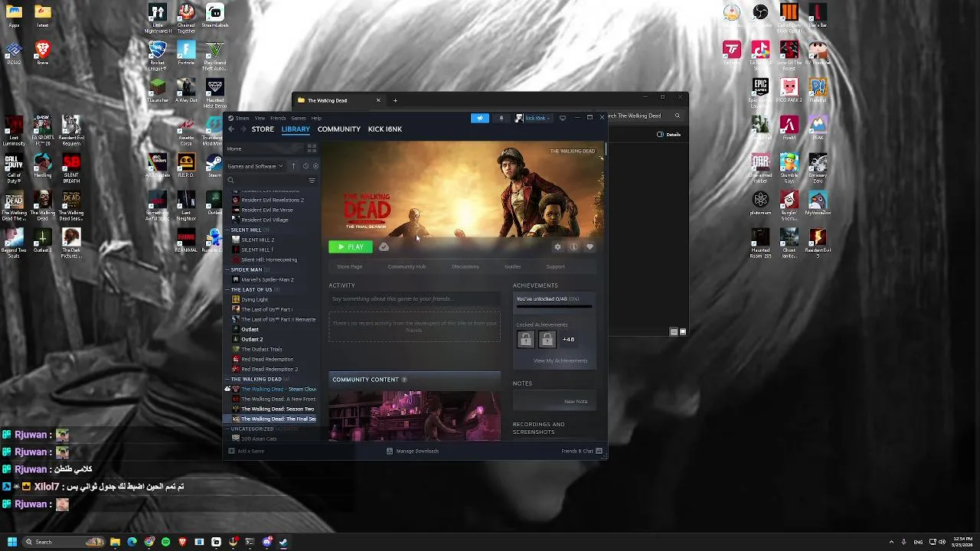Open the Epic Games desktop shortcut

coord(760,92)
